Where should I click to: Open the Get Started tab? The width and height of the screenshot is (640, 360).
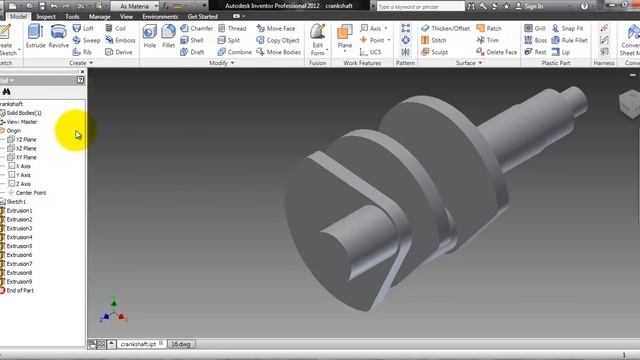[x=202, y=16]
